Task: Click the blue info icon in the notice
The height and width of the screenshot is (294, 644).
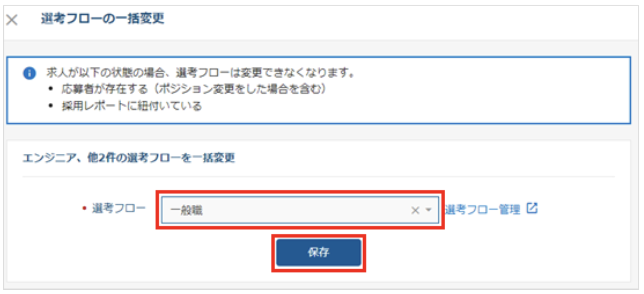Action: point(29,73)
